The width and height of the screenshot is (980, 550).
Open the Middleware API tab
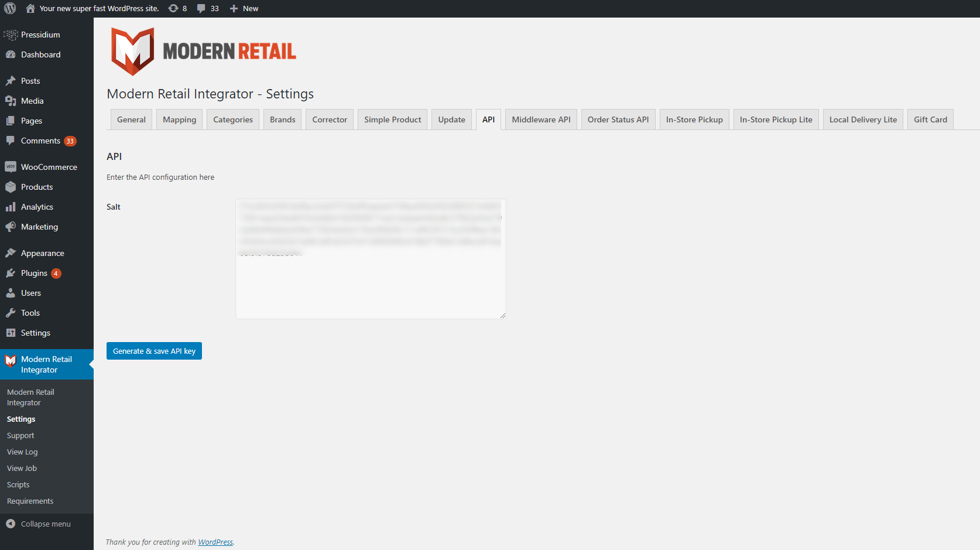point(542,119)
